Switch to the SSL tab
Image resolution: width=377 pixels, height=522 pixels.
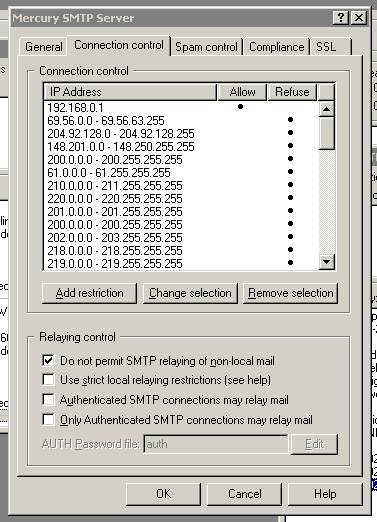[331, 47]
